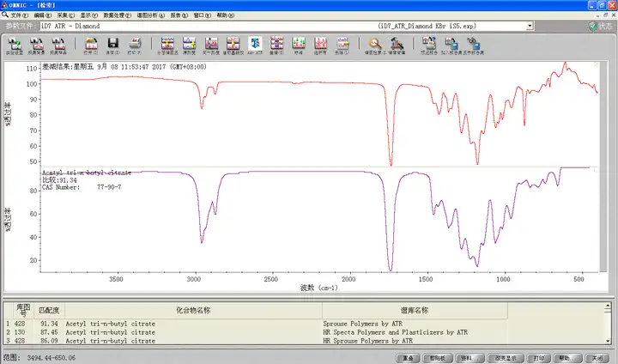618x364 pixels.
Task: Click the stack/overlay spectra display icon
Action: pyautogui.click(x=167, y=45)
